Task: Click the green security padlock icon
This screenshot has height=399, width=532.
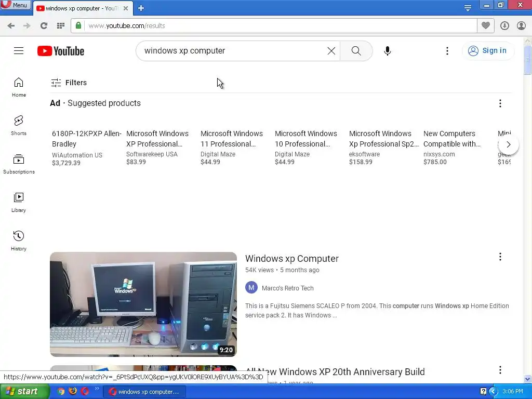Action: [78, 25]
